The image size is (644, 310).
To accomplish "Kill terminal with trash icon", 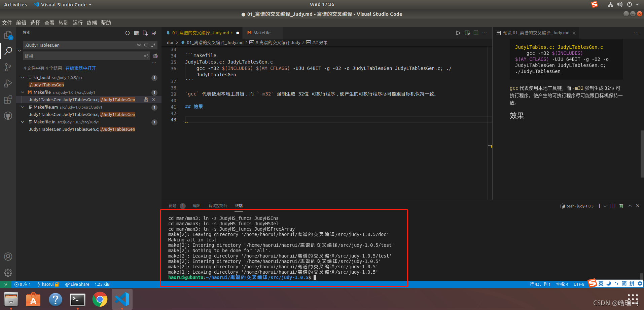I will click(621, 206).
